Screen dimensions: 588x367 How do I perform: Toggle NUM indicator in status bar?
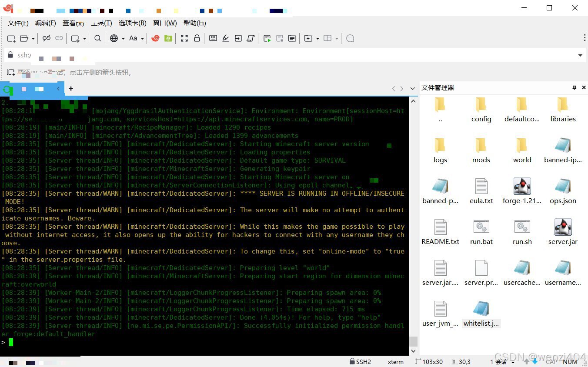(570, 361)
